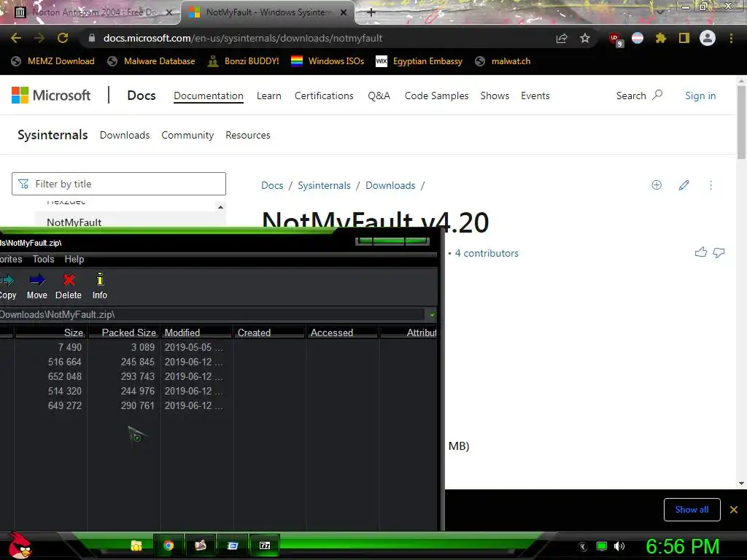
Task: Open the 4 contributors link
Action: [x=487, y=253]
